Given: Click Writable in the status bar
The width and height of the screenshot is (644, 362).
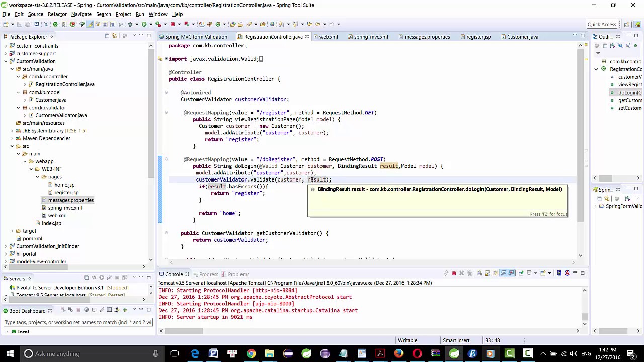Looking at the screenshot, I should tap(408, 340).
